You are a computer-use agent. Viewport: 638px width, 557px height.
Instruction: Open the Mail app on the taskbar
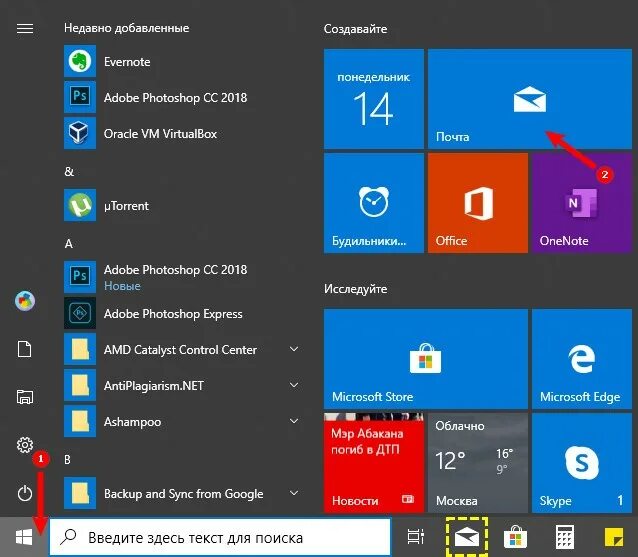467,537
